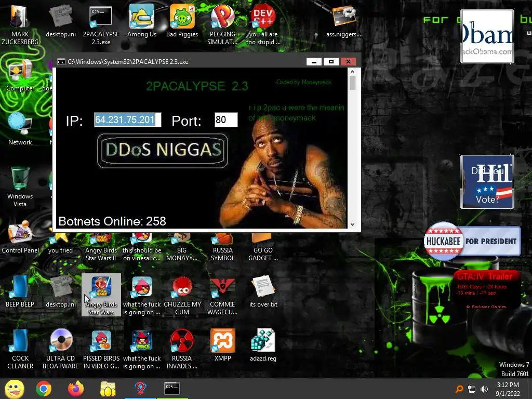Launch Google Chrome from the taskbar
Viewport: 532px width, 399px height.
[x=44, y=389]
